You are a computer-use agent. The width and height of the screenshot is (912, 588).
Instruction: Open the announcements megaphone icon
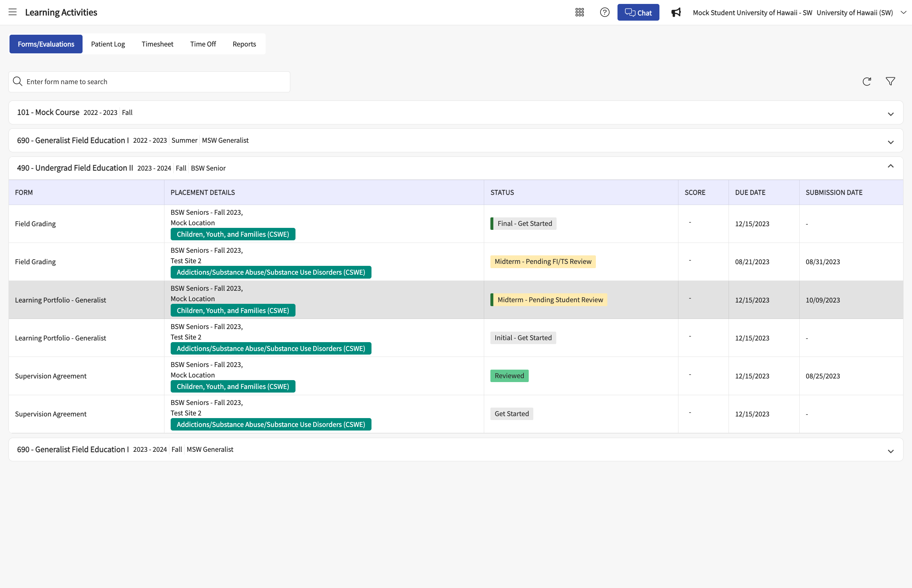point(676,12)
